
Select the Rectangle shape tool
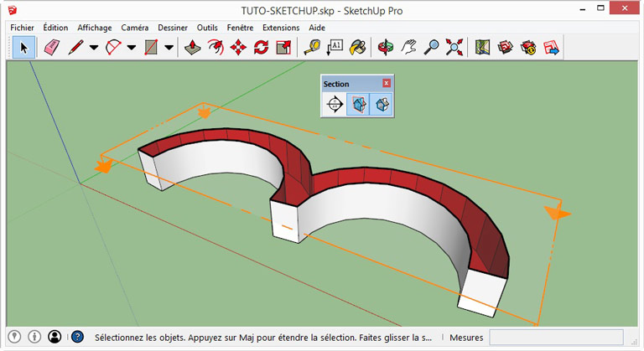[151, 47]
